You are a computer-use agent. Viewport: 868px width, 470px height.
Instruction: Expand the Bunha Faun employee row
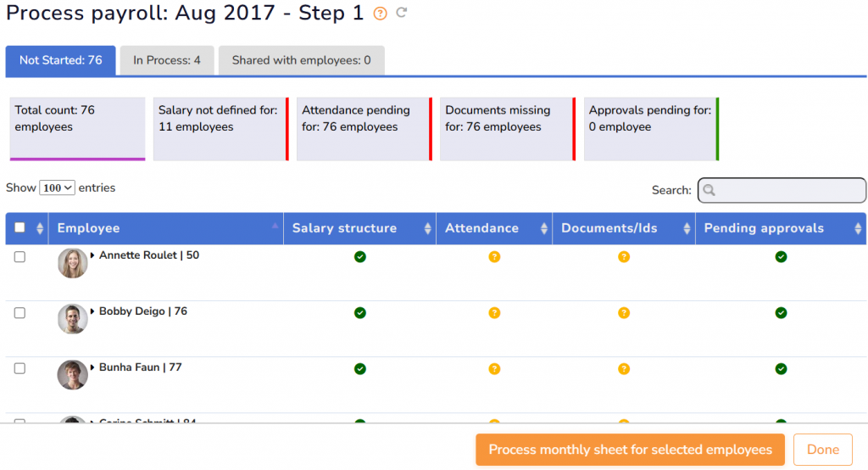(x=93, y=367)
